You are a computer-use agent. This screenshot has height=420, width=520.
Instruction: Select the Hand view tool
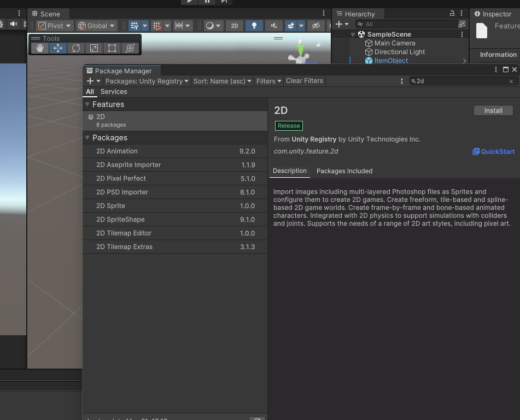tap(40, 48)
